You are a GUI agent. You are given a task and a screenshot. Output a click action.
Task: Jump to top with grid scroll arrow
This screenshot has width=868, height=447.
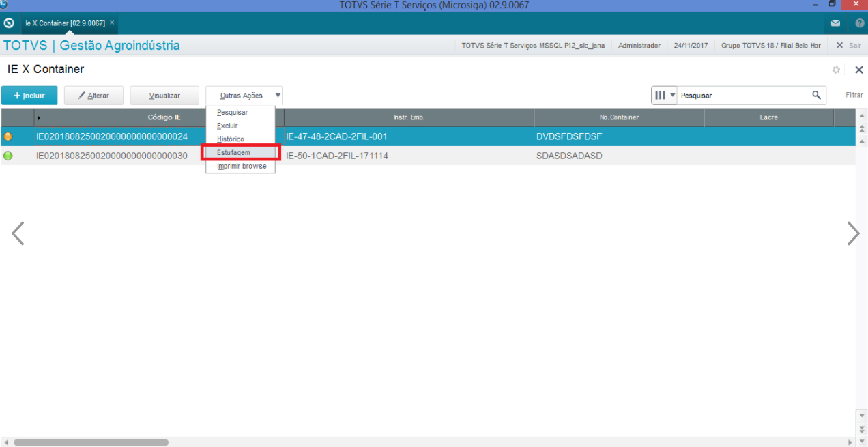(862, 115)
